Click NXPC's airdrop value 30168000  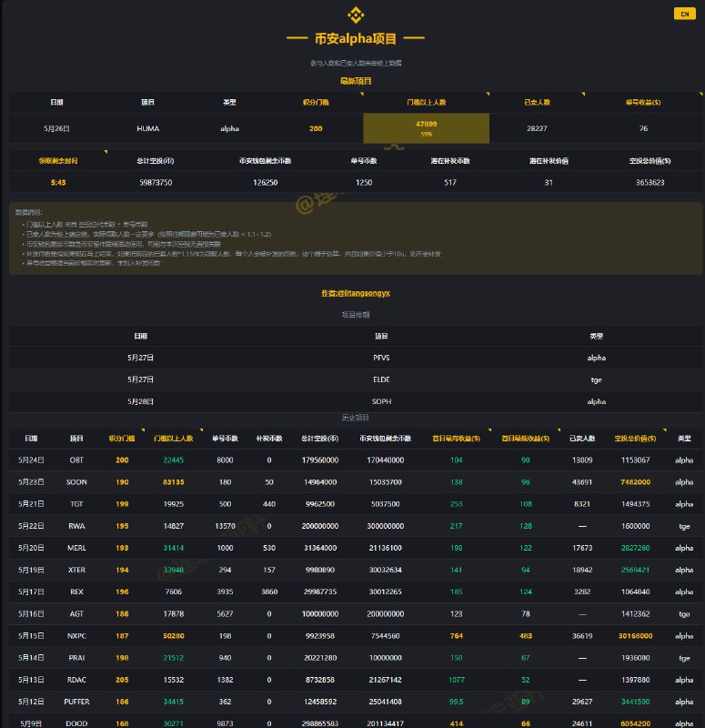point(635,636)
